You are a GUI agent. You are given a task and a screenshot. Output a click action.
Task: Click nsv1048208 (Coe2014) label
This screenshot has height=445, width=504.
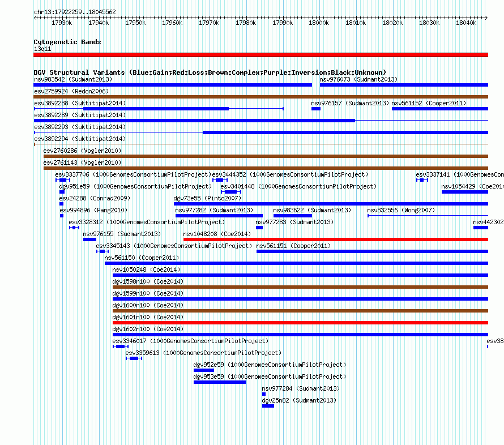217,234
